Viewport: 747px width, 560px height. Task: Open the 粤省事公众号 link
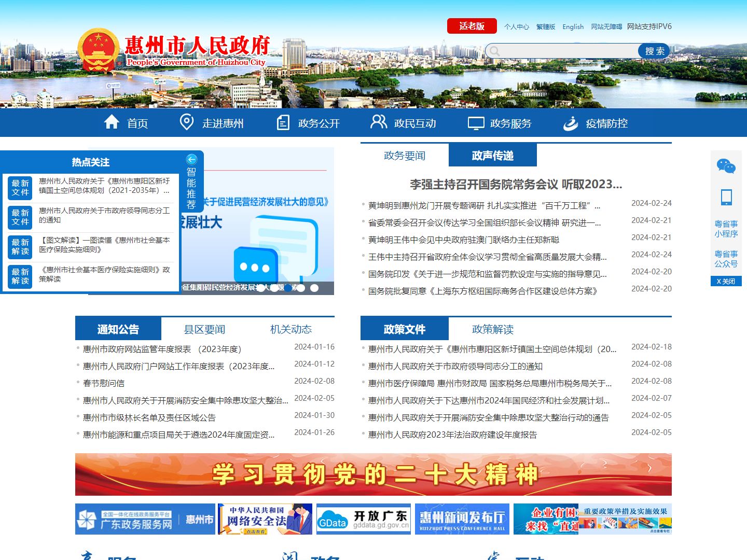tap(726, 259)
